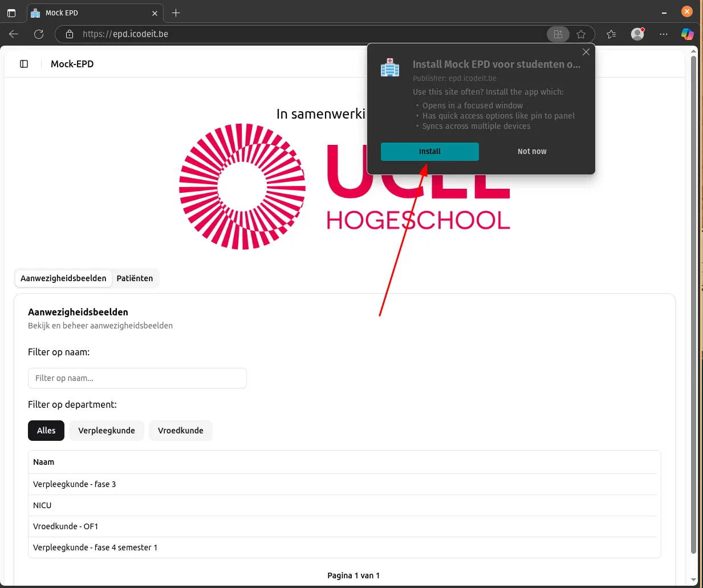
Task: Select the Aanwezigheidsbeelden tab
Action: 63,278
